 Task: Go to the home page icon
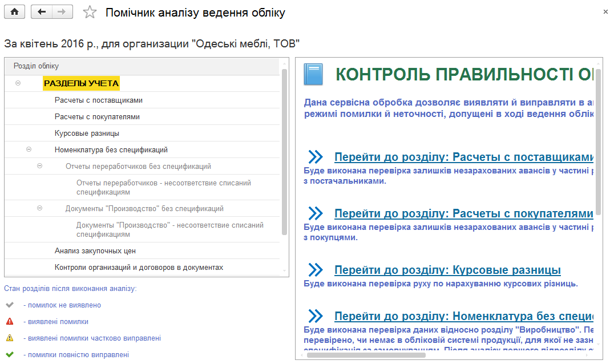(14, 11)
